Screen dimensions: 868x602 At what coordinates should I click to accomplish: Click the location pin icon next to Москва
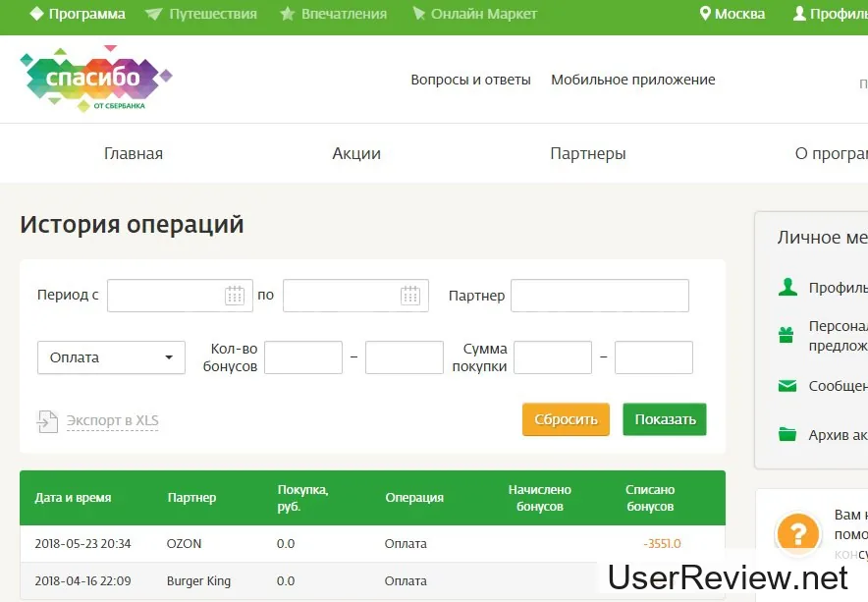(x=704, y=14)
